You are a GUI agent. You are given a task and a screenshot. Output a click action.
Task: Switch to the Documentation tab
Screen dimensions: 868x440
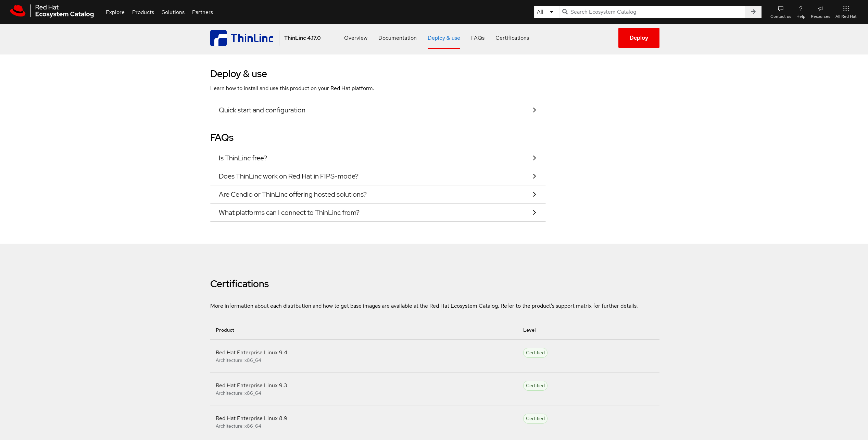click(x=398, y=38)
